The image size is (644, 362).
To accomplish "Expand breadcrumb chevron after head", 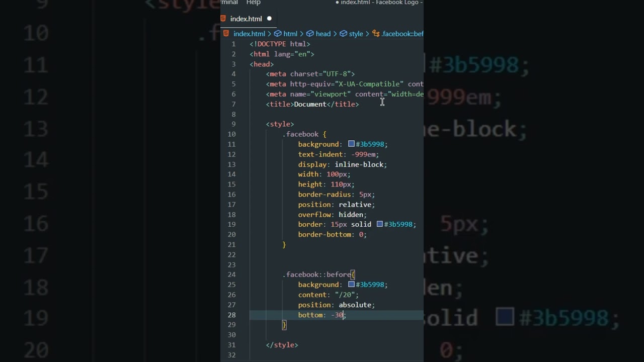I will (335, 34).
